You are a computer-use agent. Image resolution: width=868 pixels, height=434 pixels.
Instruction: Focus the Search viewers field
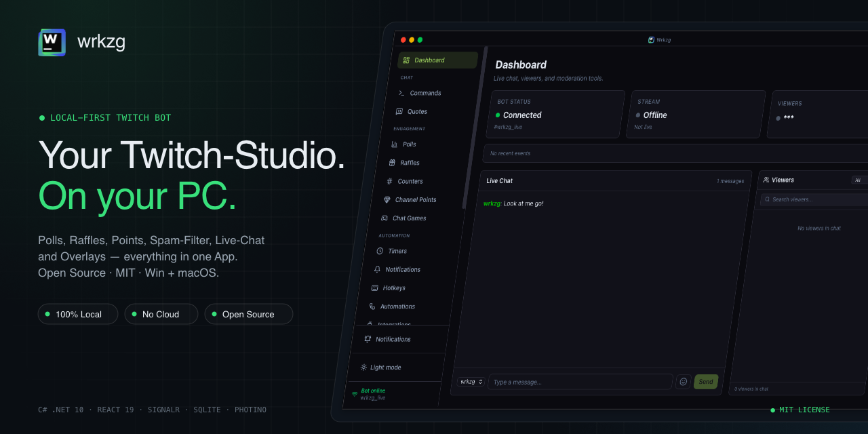(814, 199)
